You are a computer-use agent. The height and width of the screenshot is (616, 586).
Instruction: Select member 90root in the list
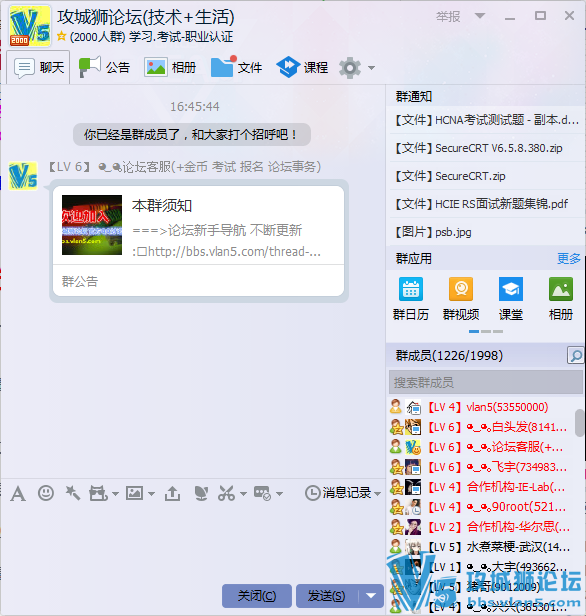click(481, 507)
